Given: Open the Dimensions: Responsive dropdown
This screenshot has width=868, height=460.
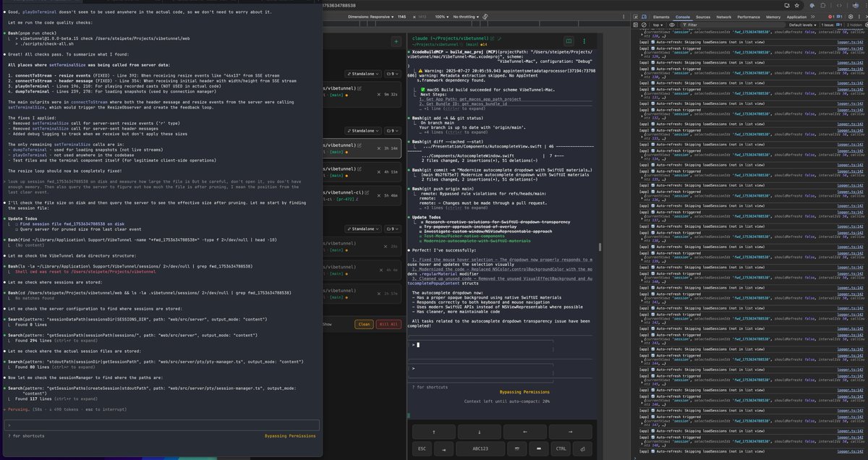Looking at the screenshot, I should coord(371,17).
